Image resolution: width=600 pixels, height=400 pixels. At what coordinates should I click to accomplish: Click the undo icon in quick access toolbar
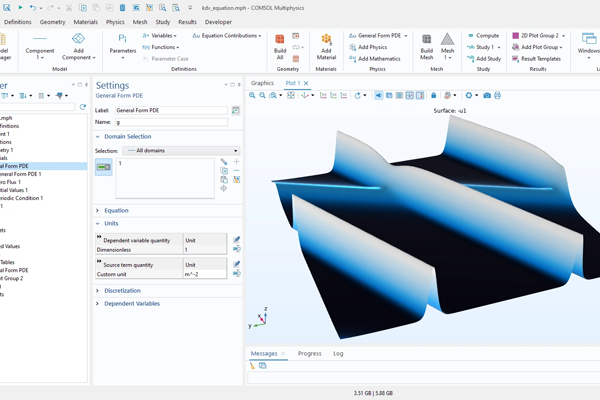33,8
